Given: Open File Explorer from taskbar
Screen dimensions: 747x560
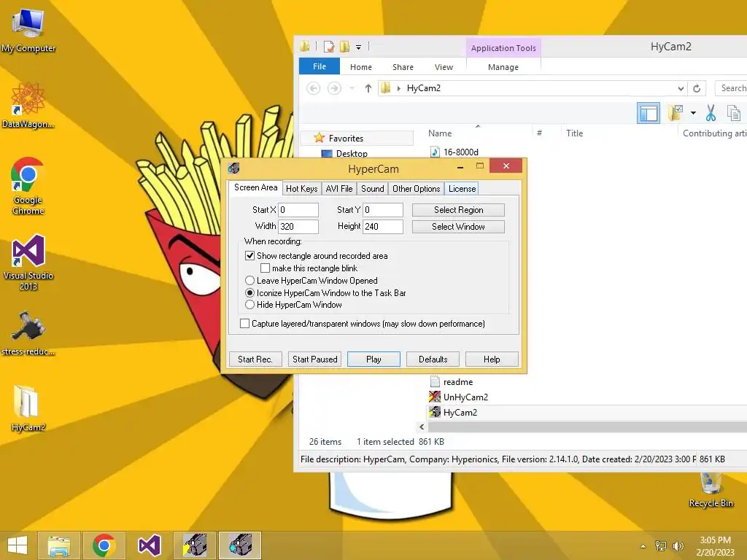Looking at the screenshot, I should (x=58, y=545).
